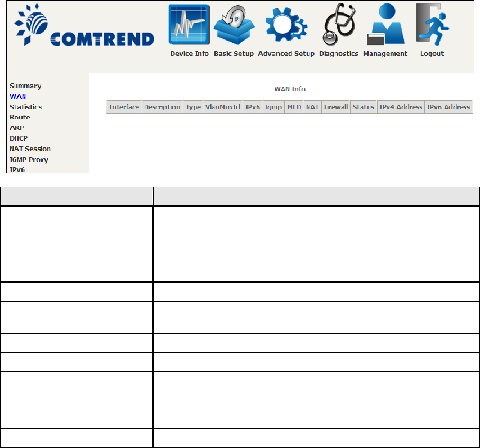
Task: Select the Advanced Setup label
Action: click(286, 53)
